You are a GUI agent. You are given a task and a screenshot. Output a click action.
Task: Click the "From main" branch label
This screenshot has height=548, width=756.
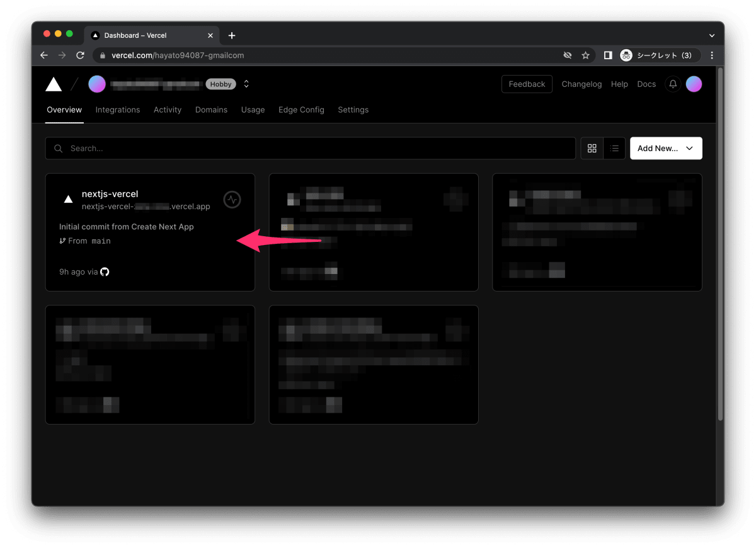pyautogui.click(x=85, y=241)
